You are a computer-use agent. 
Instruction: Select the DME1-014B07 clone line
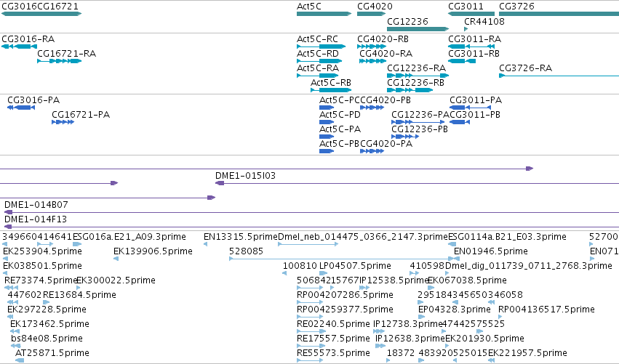coord(311,213)
